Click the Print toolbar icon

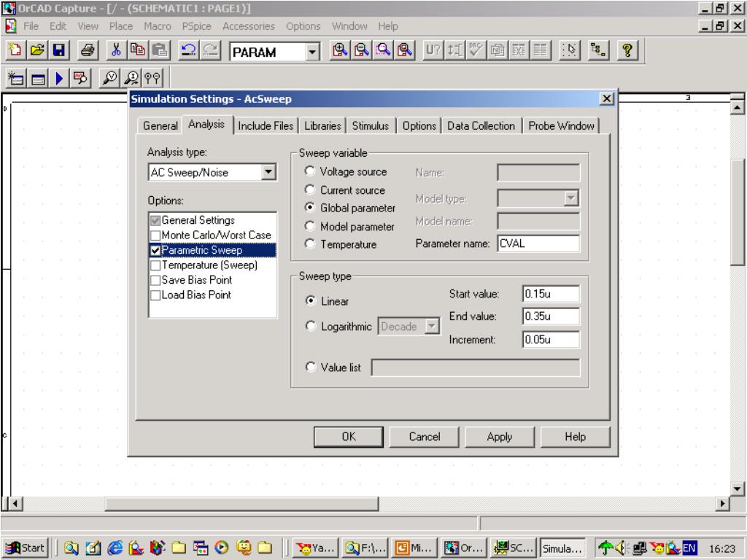click(87, 52)
